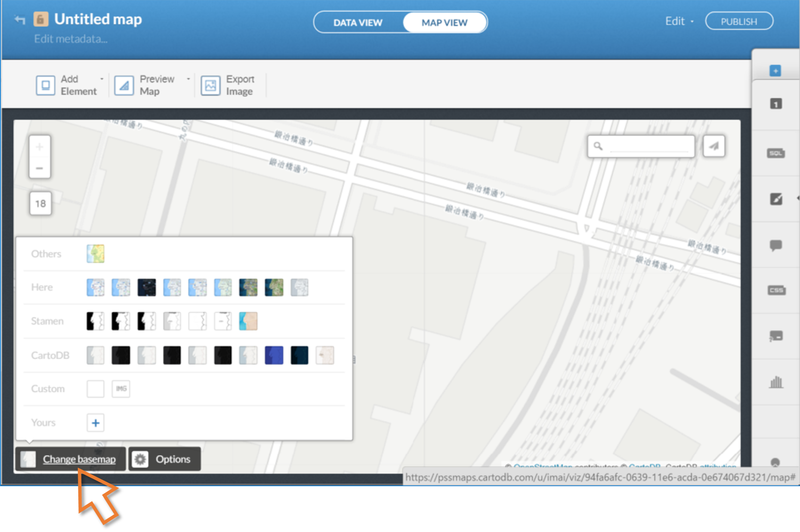This screenshot has width=800, height=532.
Task: Expand the Preview Map dropdown arrow
Action: point(188,79)
